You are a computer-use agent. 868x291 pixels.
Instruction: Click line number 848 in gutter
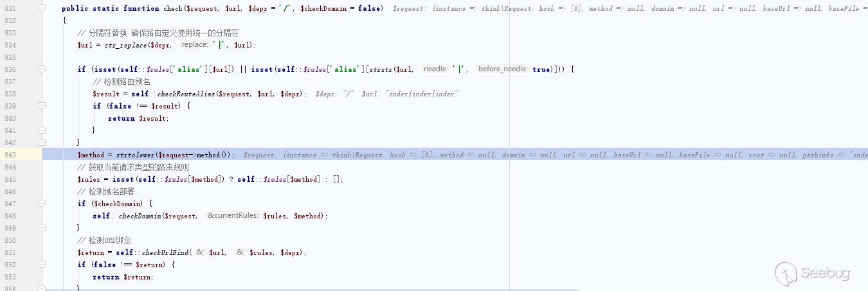click(x=10, y=216)
